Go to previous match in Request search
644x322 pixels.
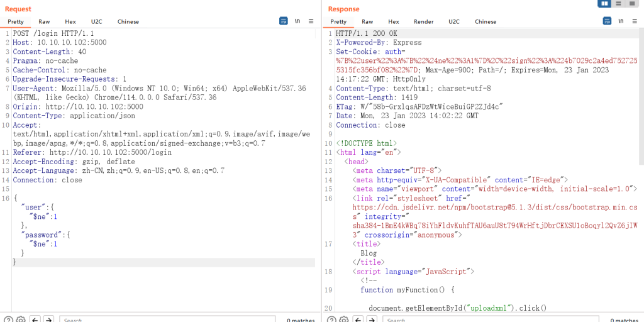pyautogui.click(x=35, y=319)
